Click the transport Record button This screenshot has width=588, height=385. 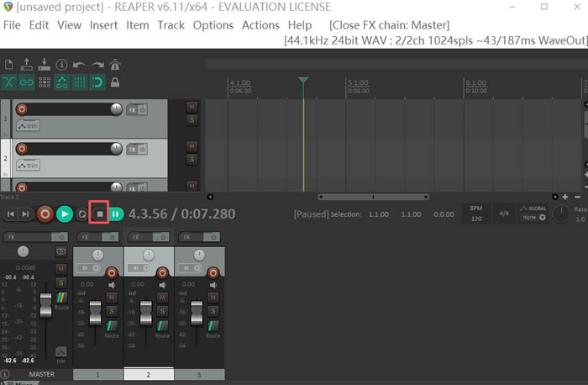tap(45, 214)
